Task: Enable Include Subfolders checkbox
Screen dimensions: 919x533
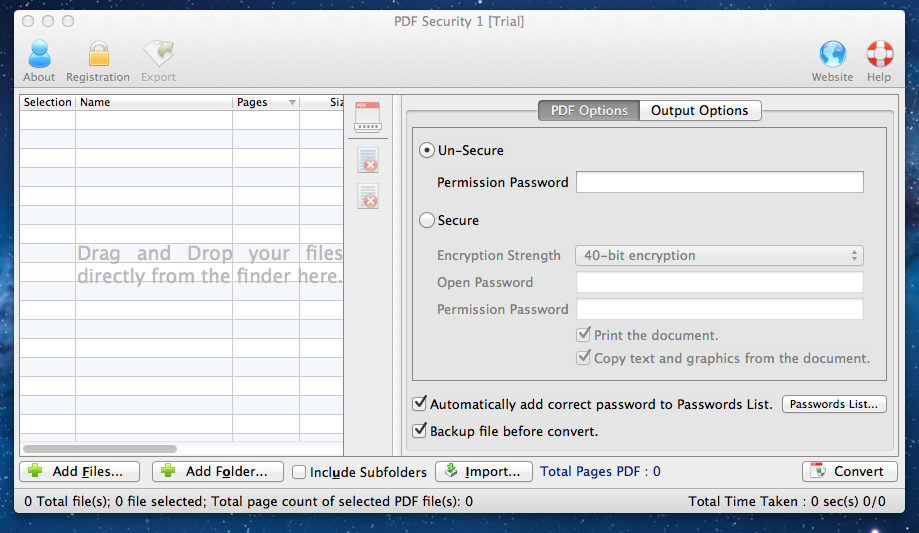Action: [x=299, y=472]
